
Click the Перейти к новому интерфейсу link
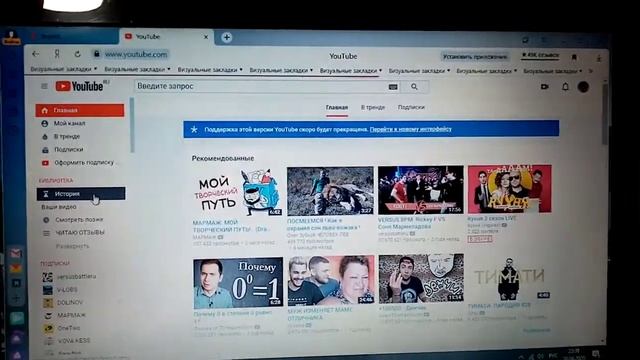[411, 129]
